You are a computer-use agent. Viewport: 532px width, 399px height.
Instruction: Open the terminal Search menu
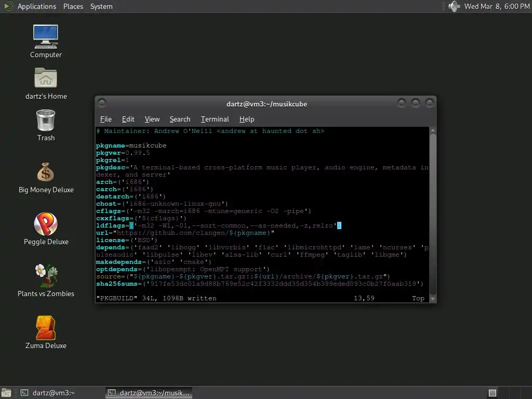(x=180, y=119)
